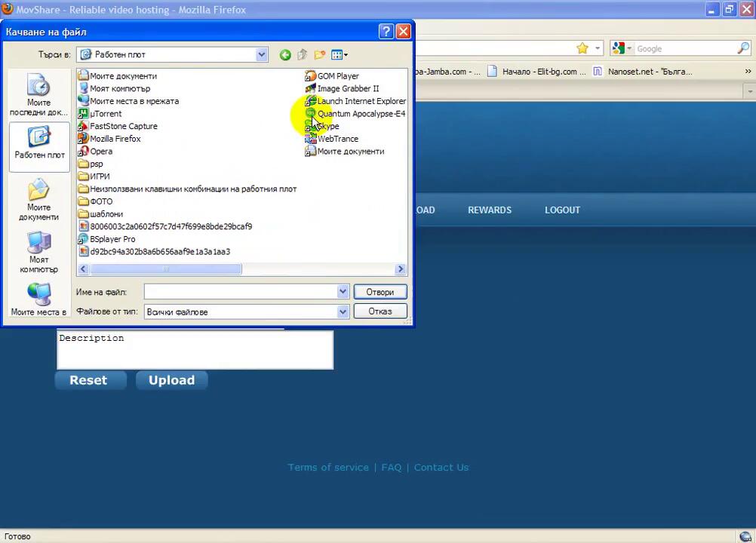Open the Views menu icon in dialog

point(339,54)
